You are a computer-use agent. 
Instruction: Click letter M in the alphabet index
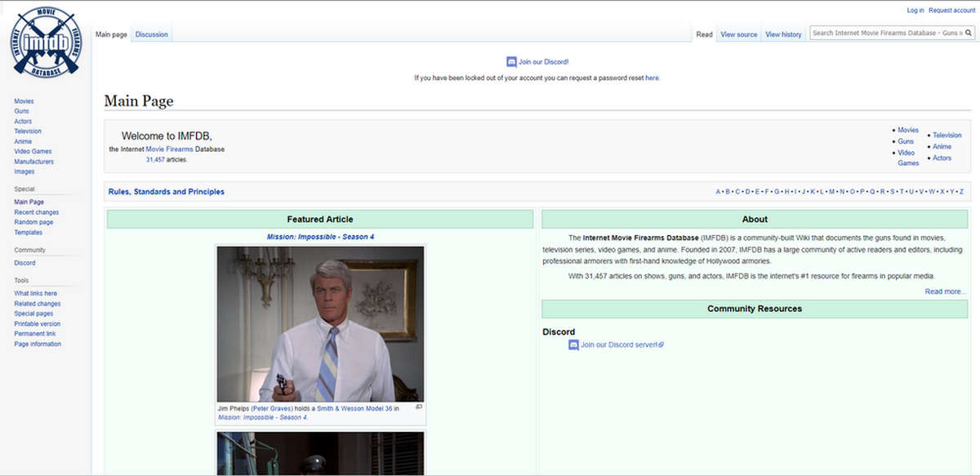click(x=831, y=192)
